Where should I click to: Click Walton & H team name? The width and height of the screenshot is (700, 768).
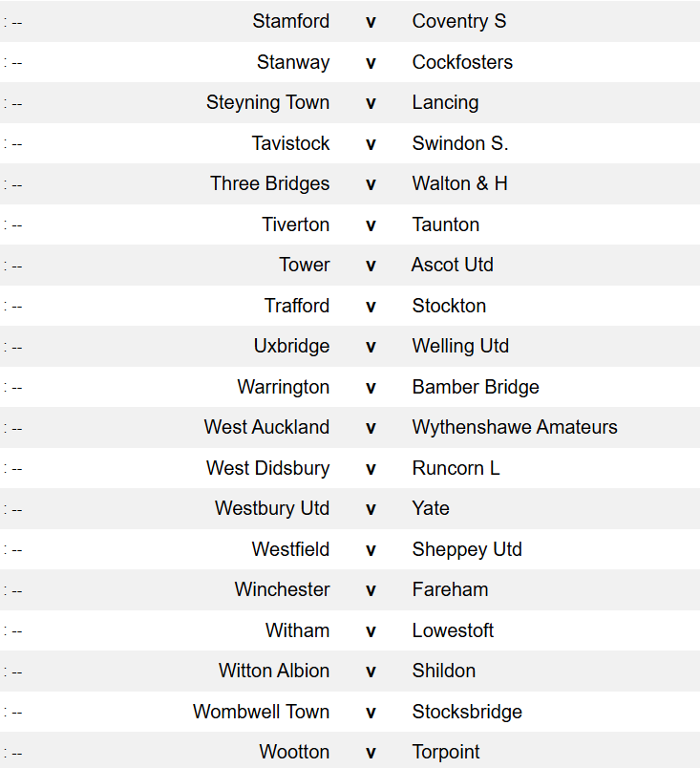[x=459, y=183]
